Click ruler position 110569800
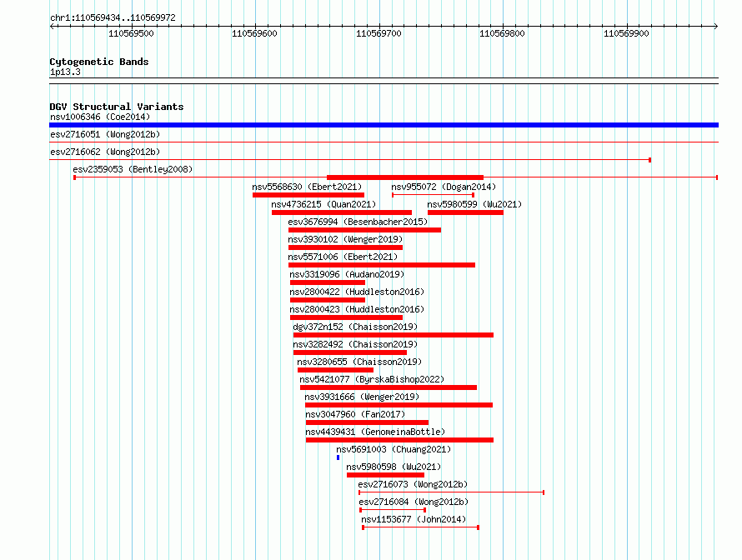Screen dimensions: 742x560 (502, 33)
